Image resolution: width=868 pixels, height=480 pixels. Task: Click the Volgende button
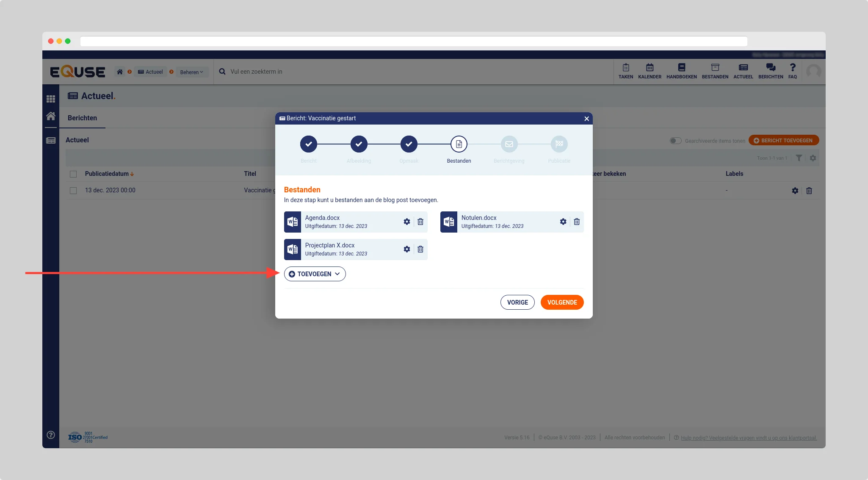(x=562, y=302)
